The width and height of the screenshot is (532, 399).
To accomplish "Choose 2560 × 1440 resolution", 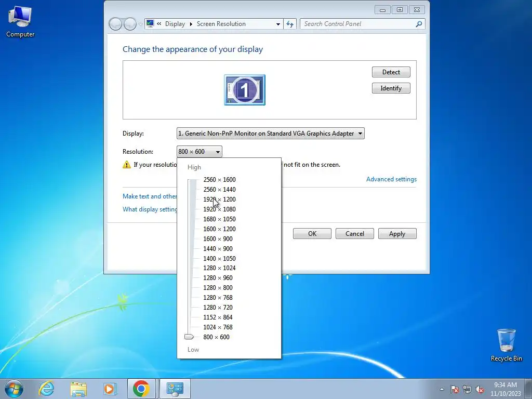I will coord(220,189).
